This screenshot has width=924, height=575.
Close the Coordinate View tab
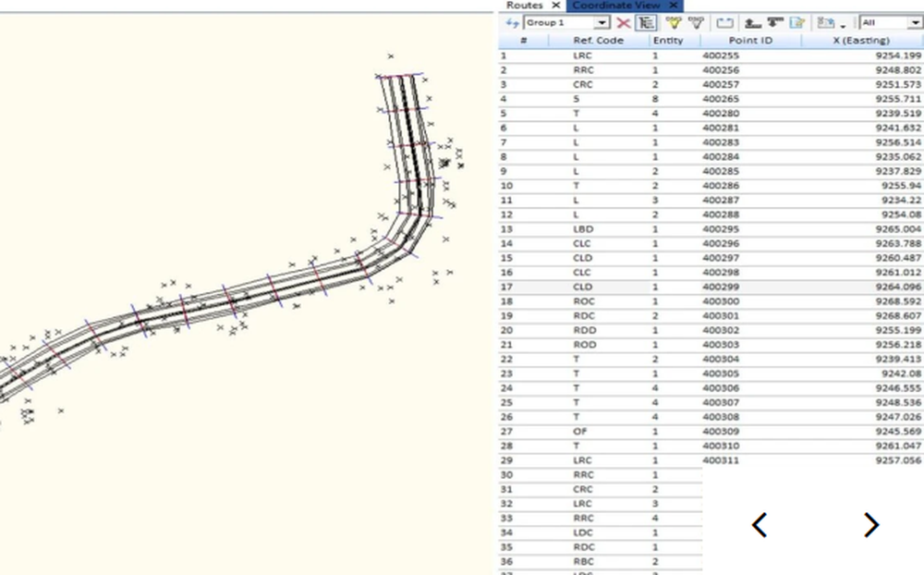coord(673,6)
